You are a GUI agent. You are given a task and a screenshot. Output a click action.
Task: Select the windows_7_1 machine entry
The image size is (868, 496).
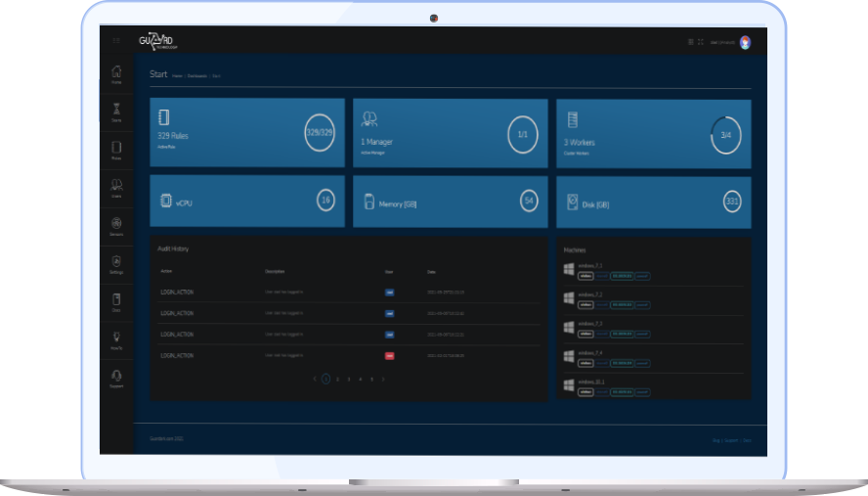592,265
